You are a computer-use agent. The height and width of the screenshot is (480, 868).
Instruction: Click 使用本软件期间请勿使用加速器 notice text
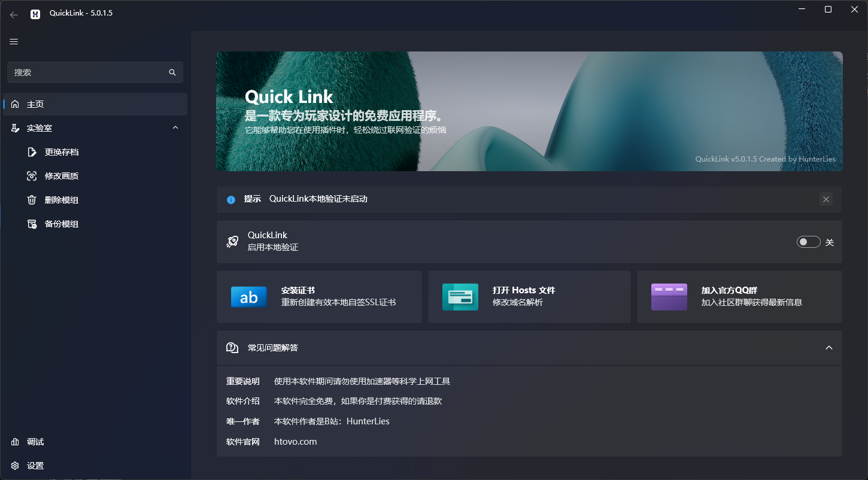coord(362,381)
